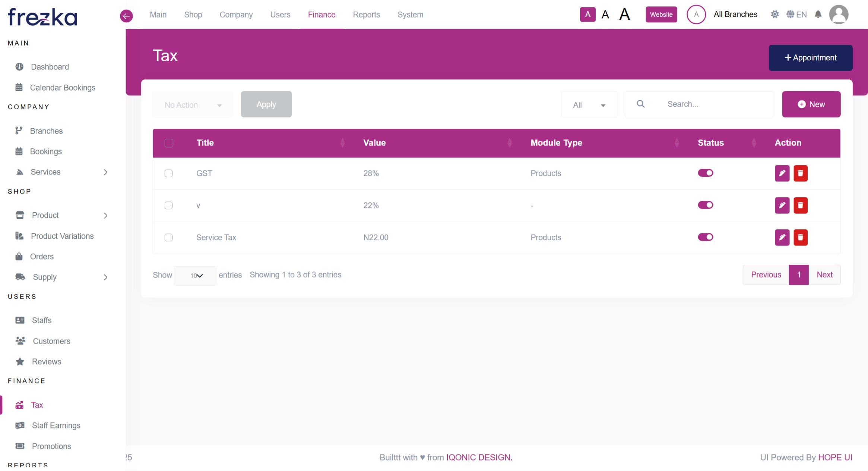Open the Shop top menu

pyautogui.click(x=193, y=15)
